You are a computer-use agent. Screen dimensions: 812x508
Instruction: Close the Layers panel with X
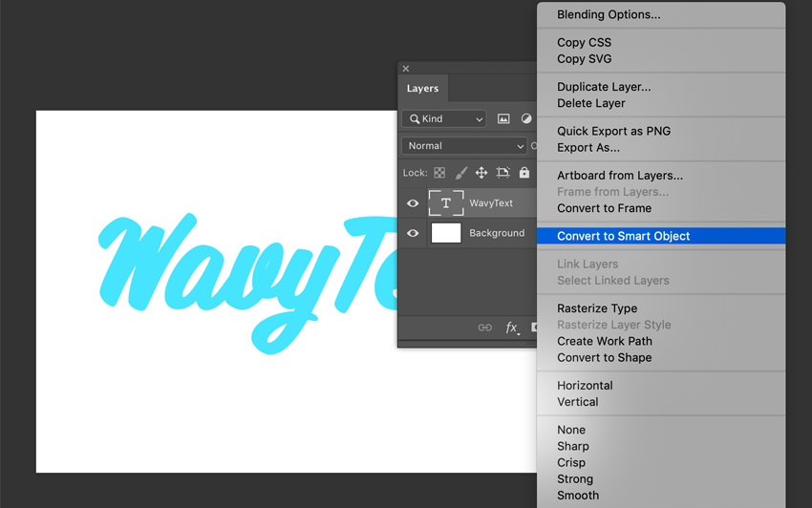(x=406, y=69)
